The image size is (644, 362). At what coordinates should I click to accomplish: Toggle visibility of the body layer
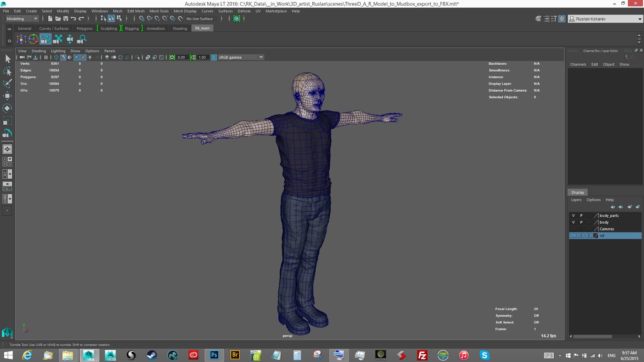click(x=573, y=222)
